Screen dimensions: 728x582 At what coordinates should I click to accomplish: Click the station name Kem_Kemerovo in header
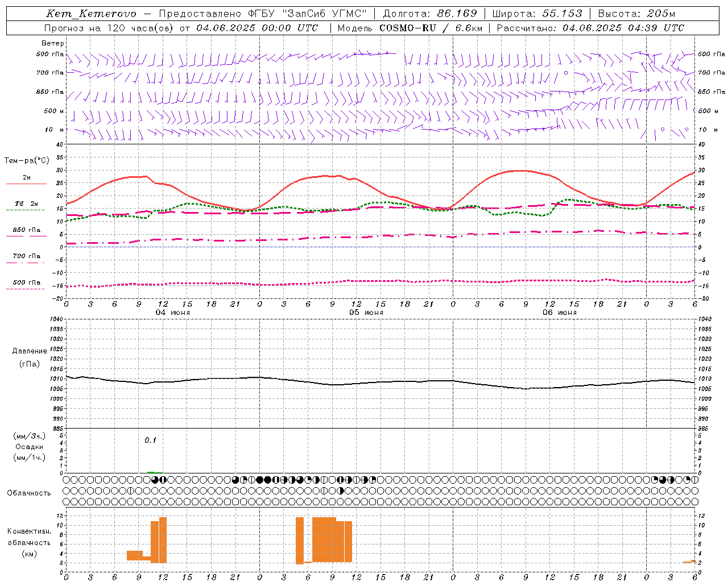92,14
